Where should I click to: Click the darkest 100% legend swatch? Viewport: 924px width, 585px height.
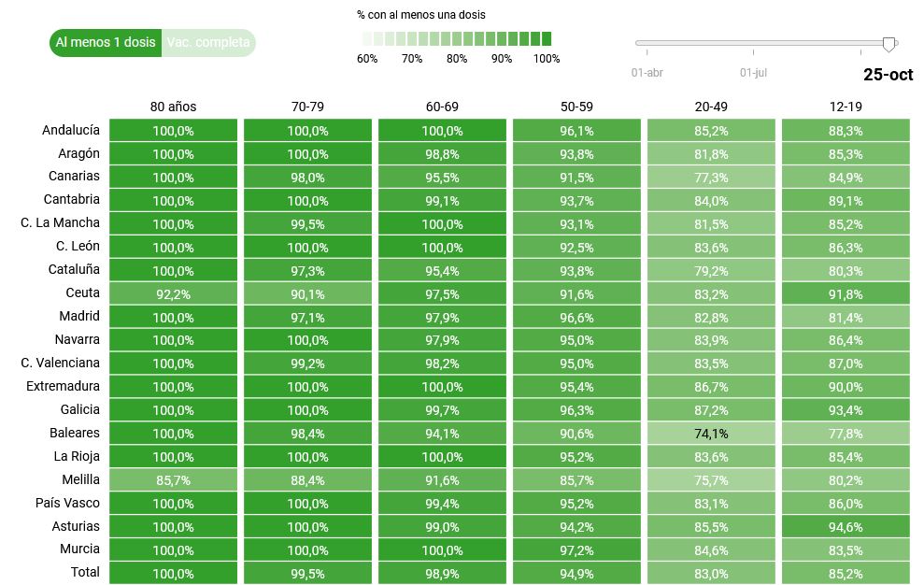point(546,39)
